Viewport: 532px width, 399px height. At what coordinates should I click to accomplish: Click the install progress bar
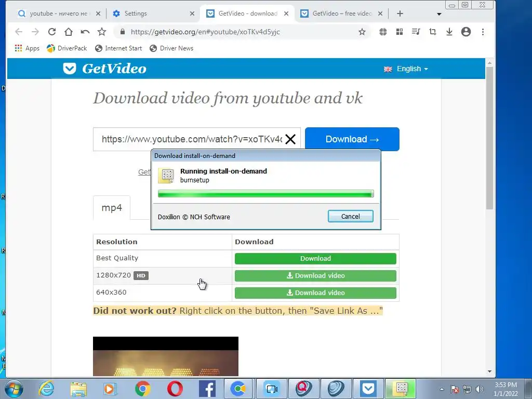tap(265, 194)
